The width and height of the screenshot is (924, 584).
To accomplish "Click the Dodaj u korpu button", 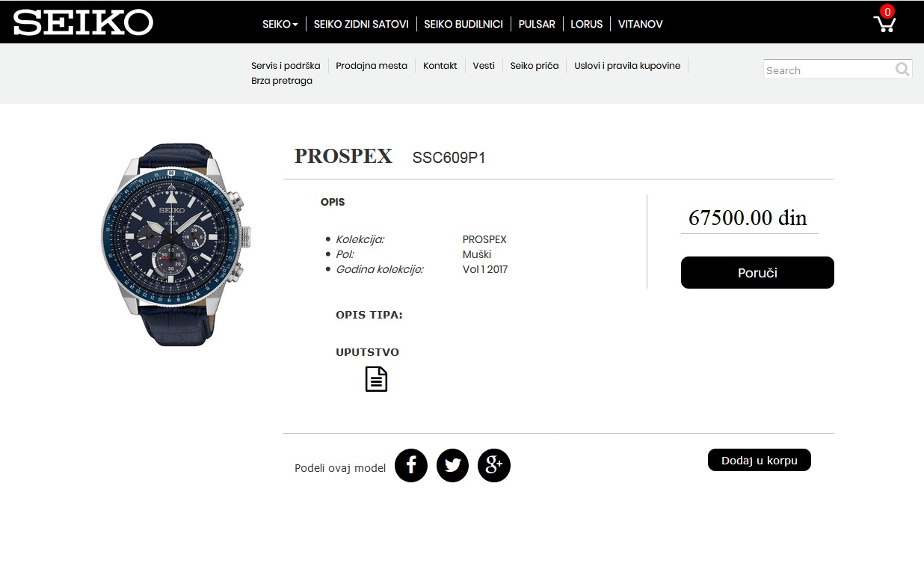I will [x=760, y=461].
